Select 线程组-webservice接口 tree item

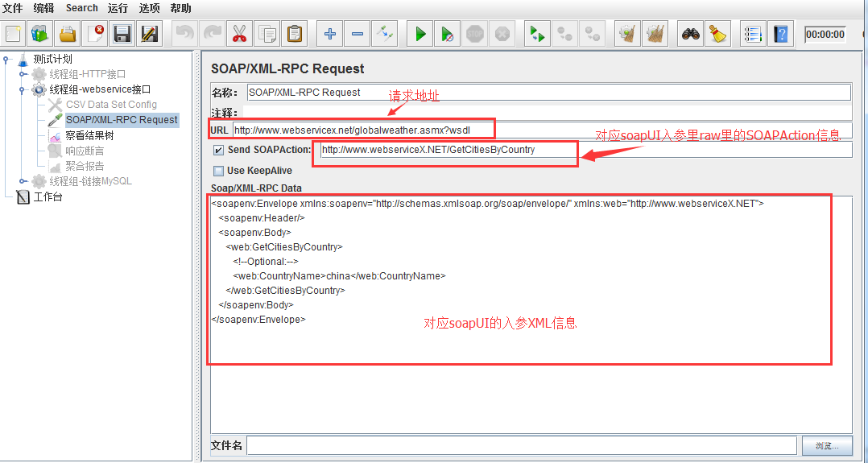point(100,89)
